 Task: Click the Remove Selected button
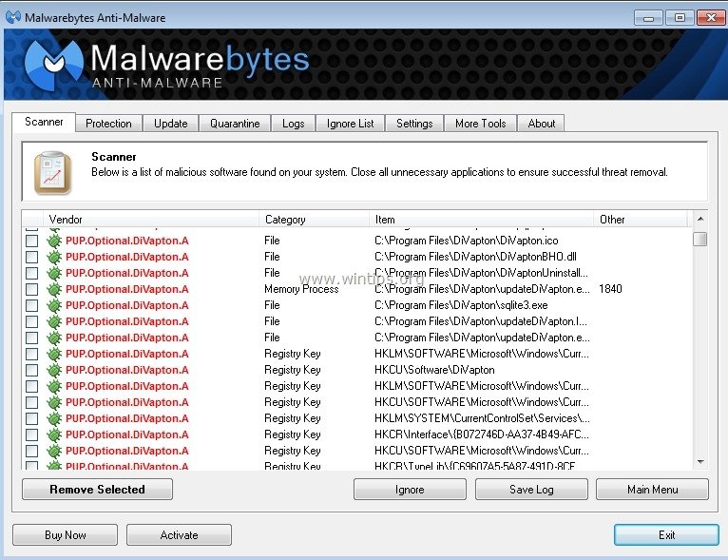[98, 490]
